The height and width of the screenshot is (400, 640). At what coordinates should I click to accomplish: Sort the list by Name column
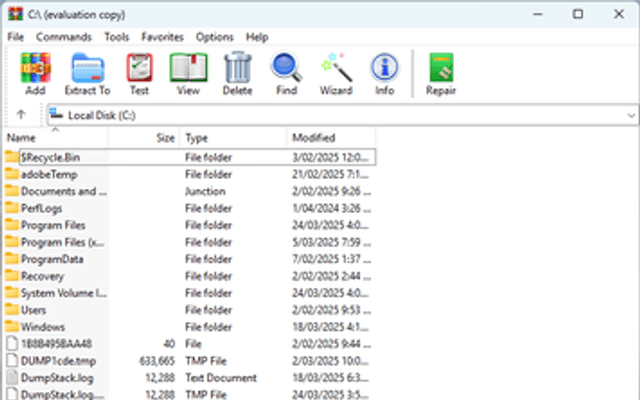[x=56, y=138]
